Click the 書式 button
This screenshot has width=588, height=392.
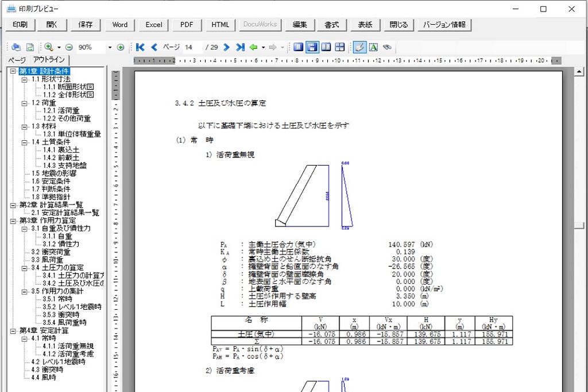332,25
